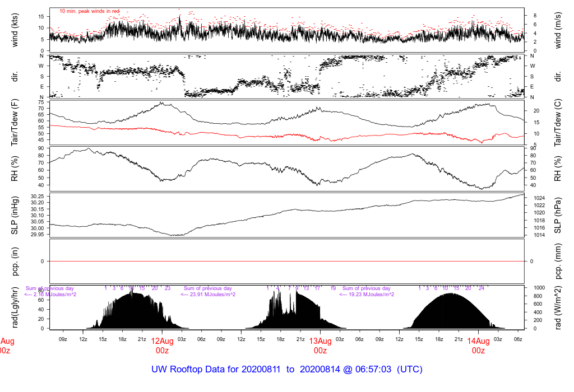The height and width of the screenshot is (392, 574).
Task: Click the '29.95' tick on SLP inHg axis
Action: point(38,235)
